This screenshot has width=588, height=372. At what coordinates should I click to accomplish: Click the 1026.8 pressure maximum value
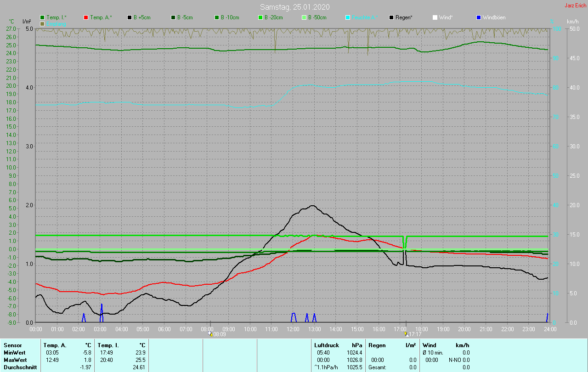354,360
